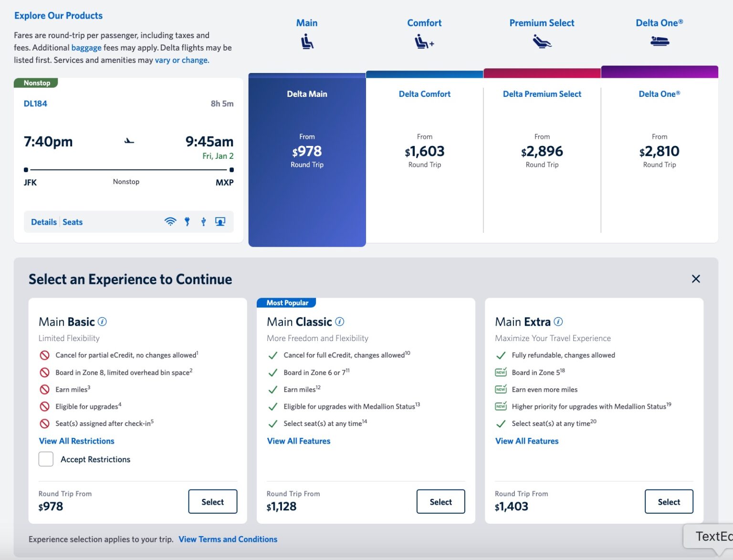Click the Wi-Fi amenity icon on flight DL184

click(170, 221)
